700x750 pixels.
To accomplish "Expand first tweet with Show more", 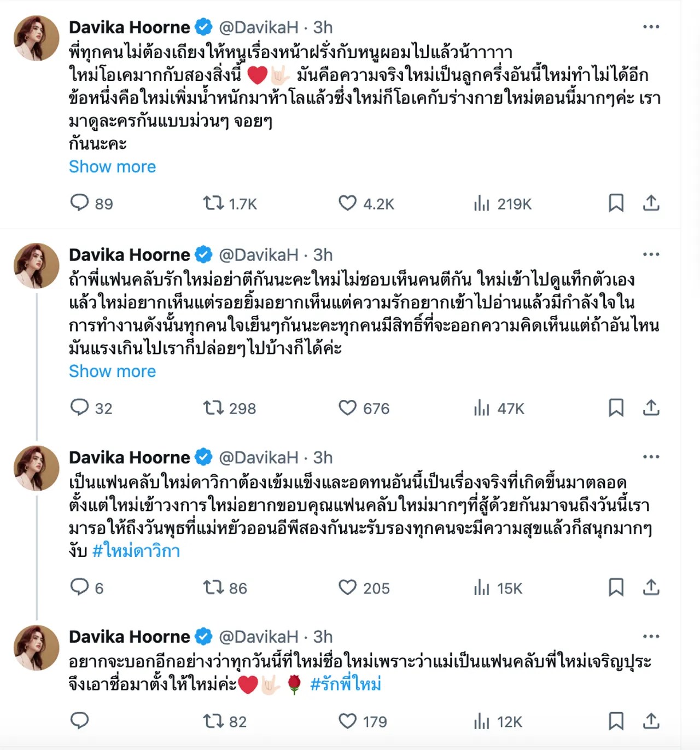I will coord(112,167).
